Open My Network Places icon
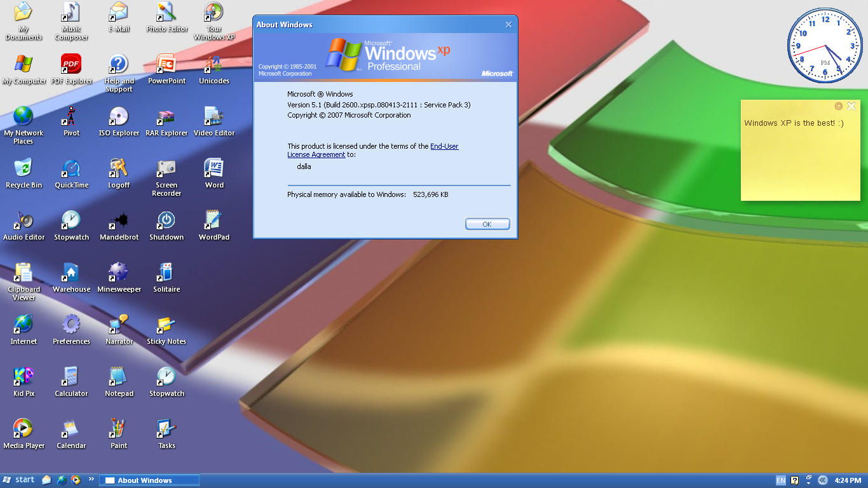Image resolution: width=868 pixels, height=488 pixels. (24, 125)
